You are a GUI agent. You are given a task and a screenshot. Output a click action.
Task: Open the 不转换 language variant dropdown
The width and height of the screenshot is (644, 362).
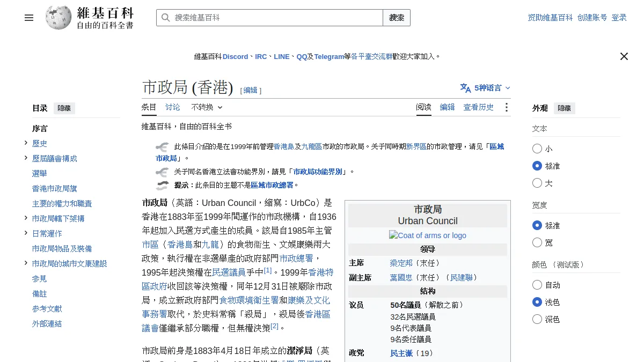coord(207,107)
